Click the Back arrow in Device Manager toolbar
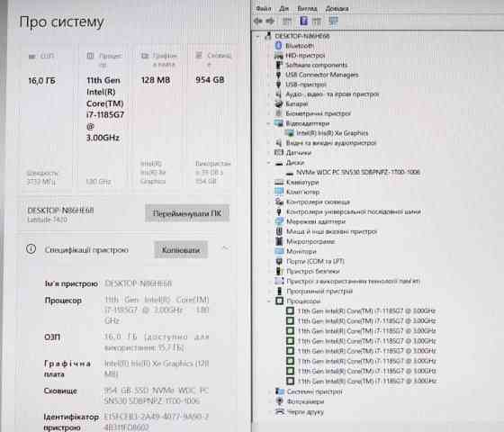The width and height of the screenshot is (504, 432). tap(258, 22)
